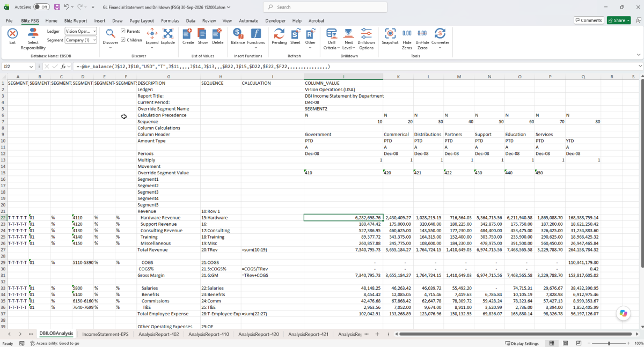Viewport: 644px width, 347px height.
Task: Click the Next Level drilldown icon
Action: [x=348, y=34]
